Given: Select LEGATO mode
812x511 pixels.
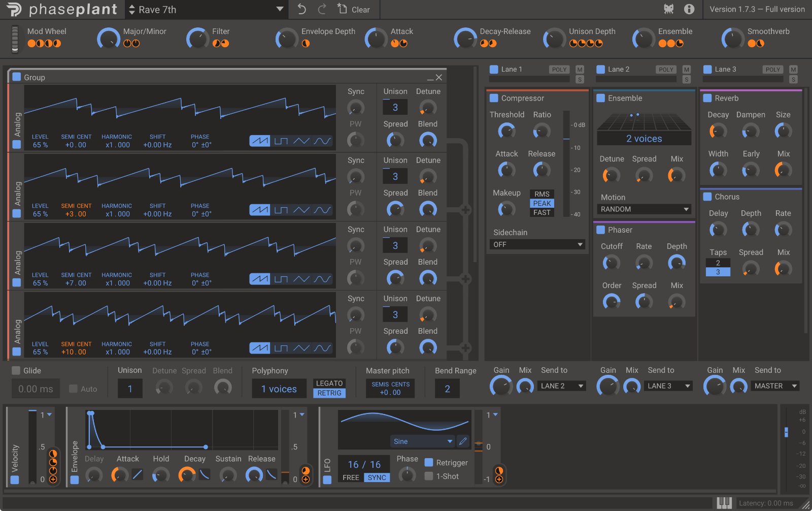Looking at the screenshot, I should point(329,384).
